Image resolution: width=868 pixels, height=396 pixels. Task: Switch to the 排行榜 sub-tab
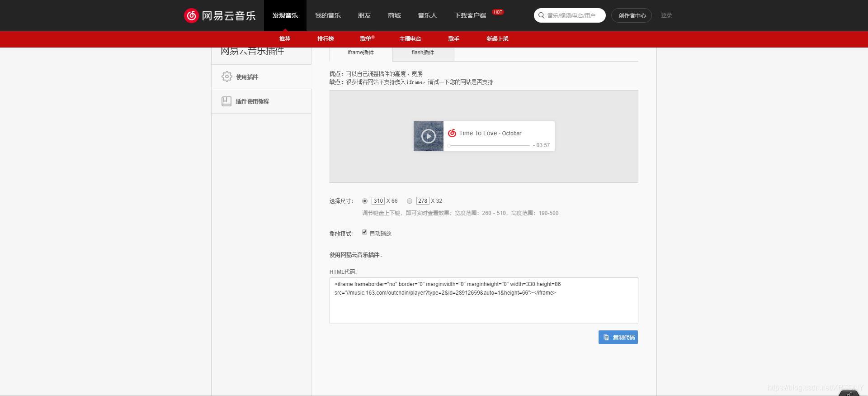tap(325, 39)
